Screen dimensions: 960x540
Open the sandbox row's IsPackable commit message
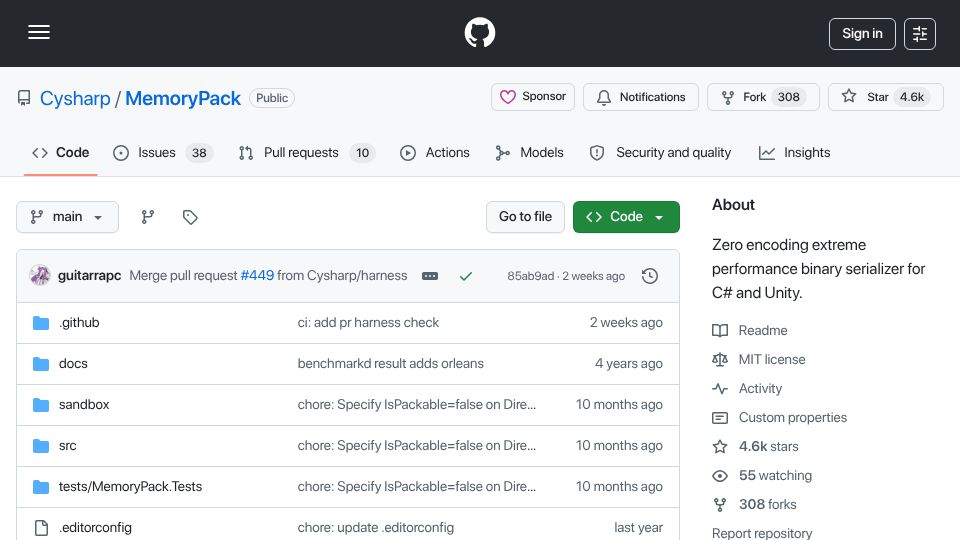(x=416, y=405)
